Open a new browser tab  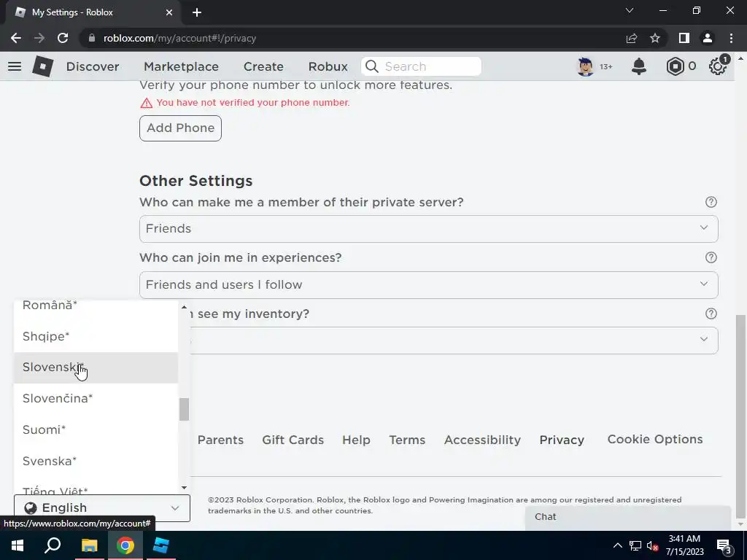(x=197, y=12)
